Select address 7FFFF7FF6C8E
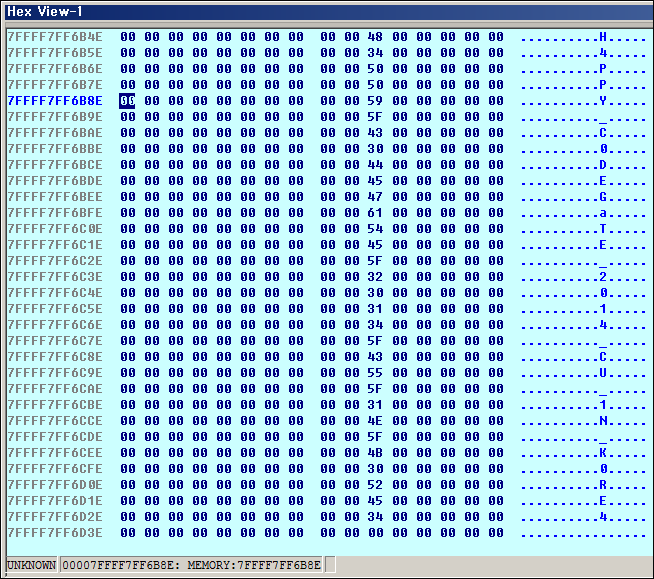 point(55,357)
